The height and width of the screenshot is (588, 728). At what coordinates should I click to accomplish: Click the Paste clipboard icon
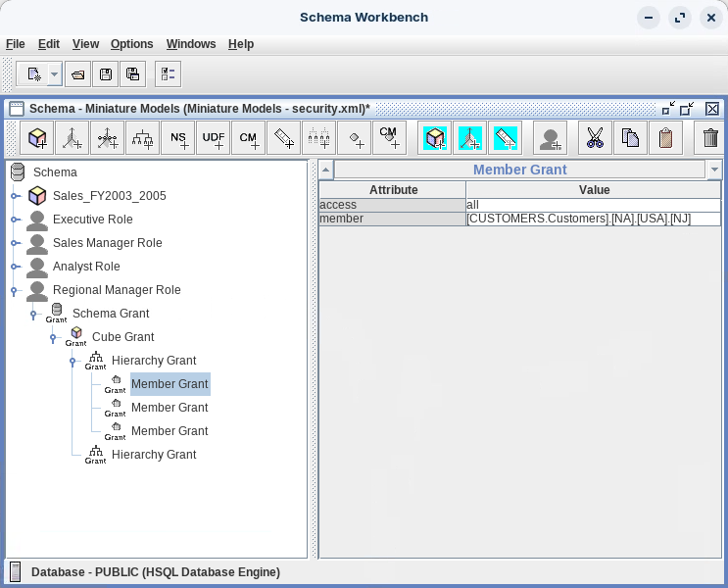tap(665, 138)
